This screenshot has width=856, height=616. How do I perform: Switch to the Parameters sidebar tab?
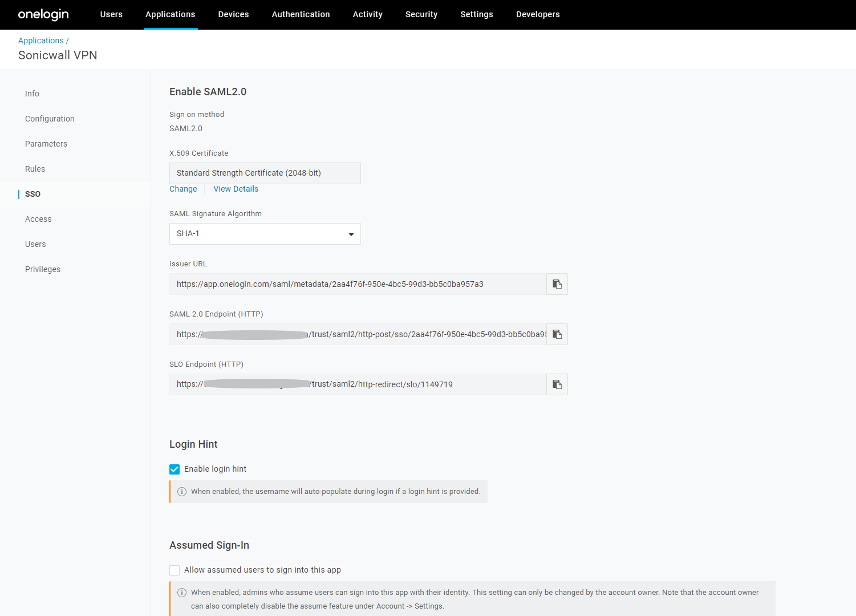[46, 144]
